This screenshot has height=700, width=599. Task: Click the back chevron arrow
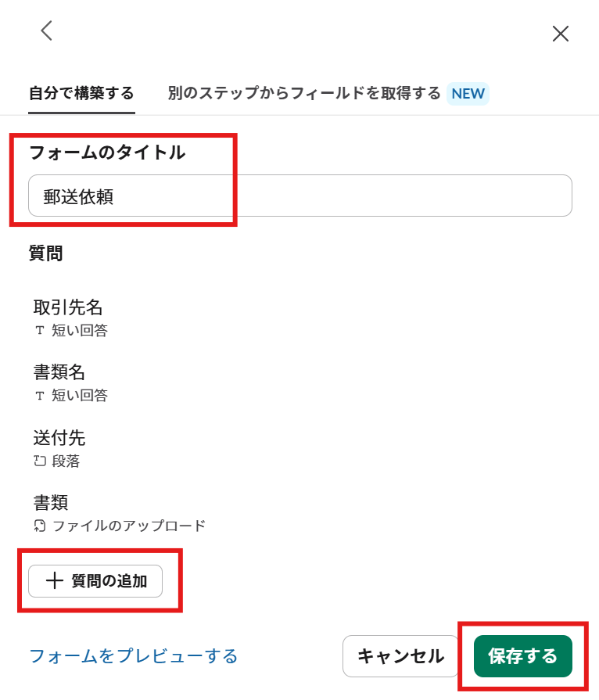(47, 31)
